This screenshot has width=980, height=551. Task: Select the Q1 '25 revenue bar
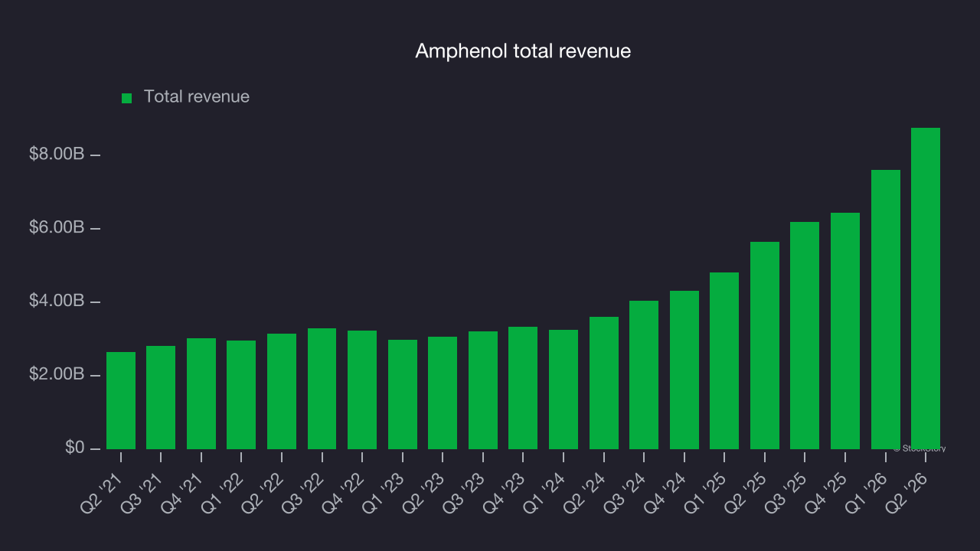724,360
